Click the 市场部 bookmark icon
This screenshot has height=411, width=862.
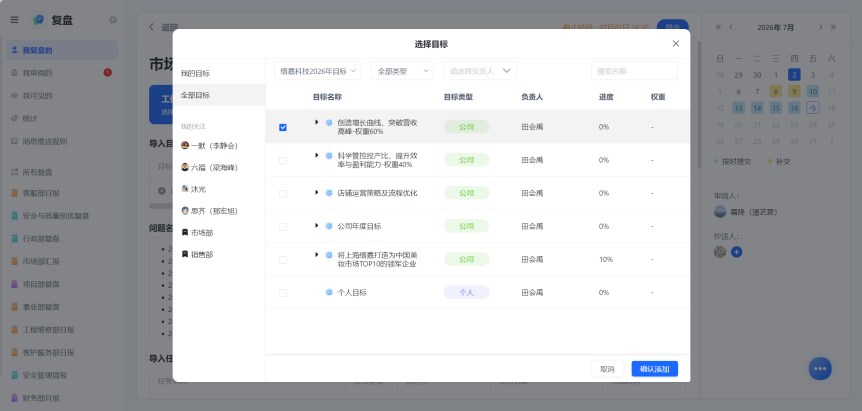[185, 232]
